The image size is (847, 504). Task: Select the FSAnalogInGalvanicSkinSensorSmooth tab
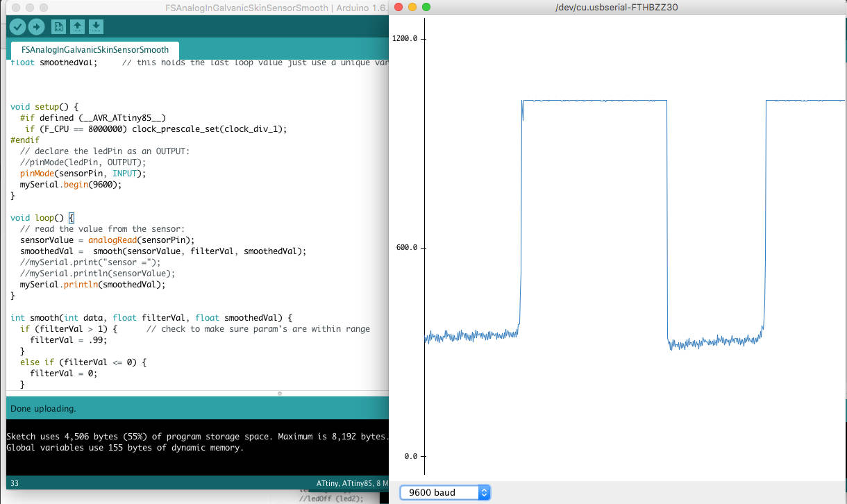point(95,50)
